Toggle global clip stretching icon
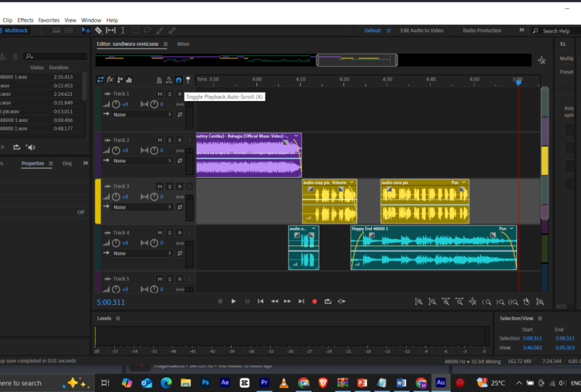Screen dimensions: 581x392 click(x=168, y=80)
